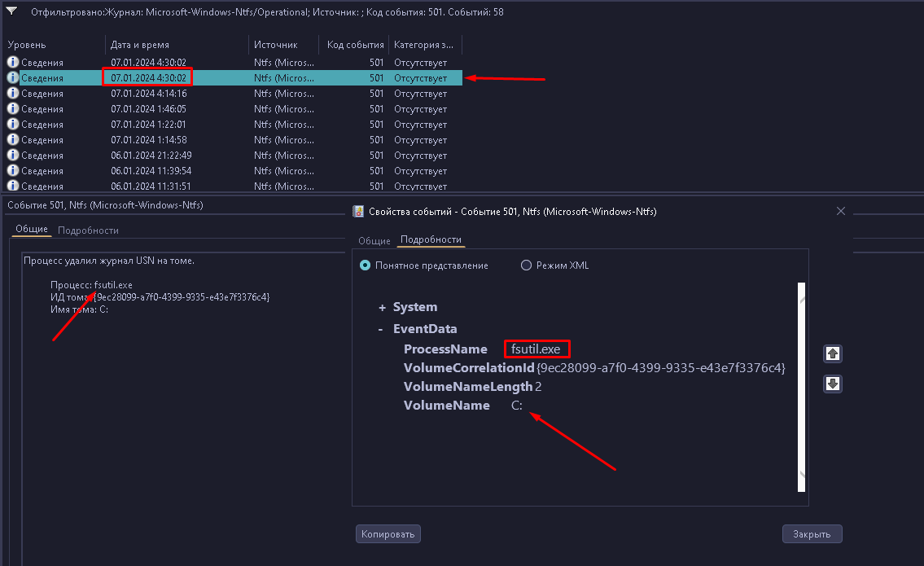Expand the System node
The height and width of the screenshot is (566, 924).
382,307
